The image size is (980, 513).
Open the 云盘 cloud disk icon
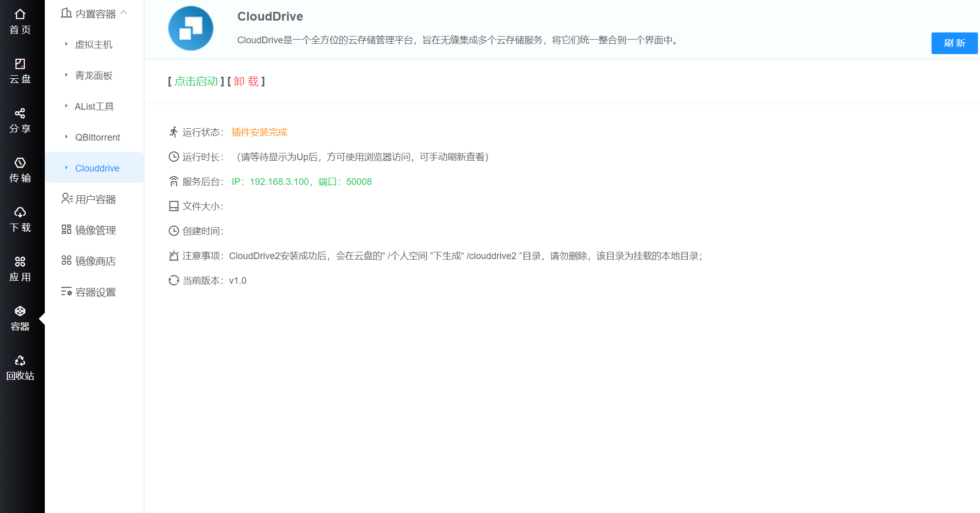(20, 64)
